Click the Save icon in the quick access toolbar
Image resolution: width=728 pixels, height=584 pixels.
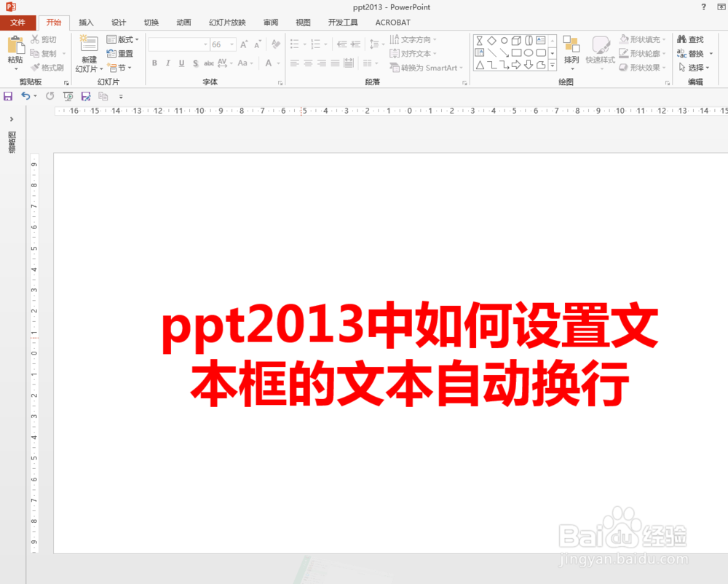8,96
